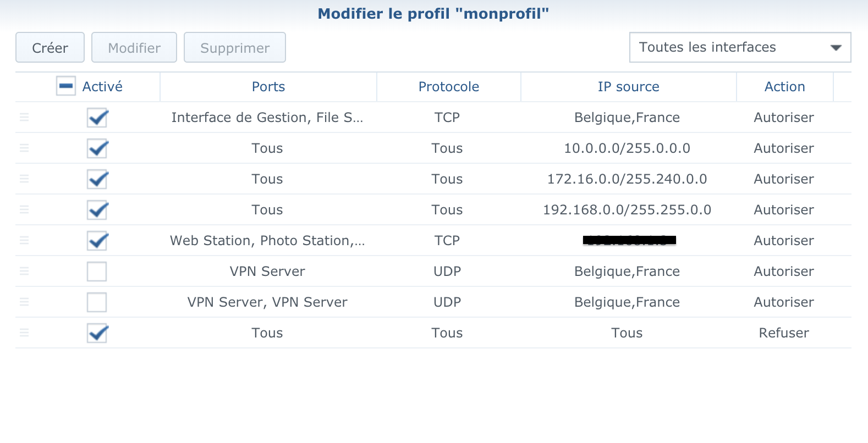Click the Protocole column header
868x443 pixels.
449,87
